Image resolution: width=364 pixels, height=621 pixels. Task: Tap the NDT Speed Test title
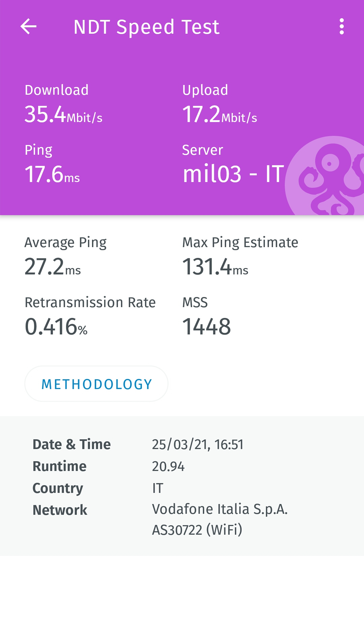146,27
